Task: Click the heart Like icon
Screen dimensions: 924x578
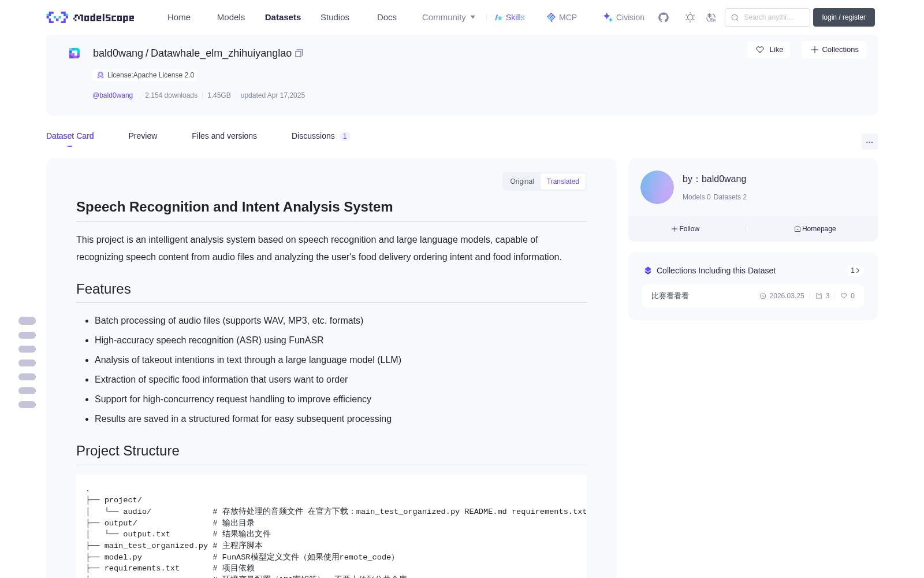Action: point(760,50)
